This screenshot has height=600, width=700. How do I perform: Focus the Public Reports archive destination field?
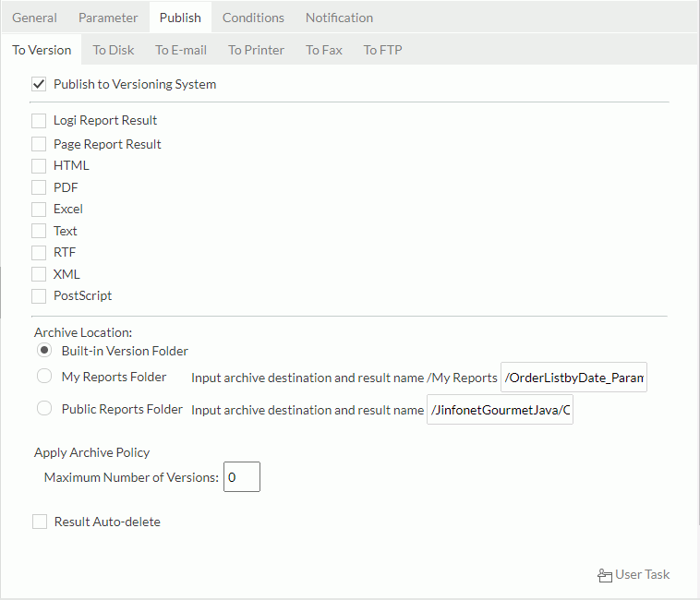500,410
